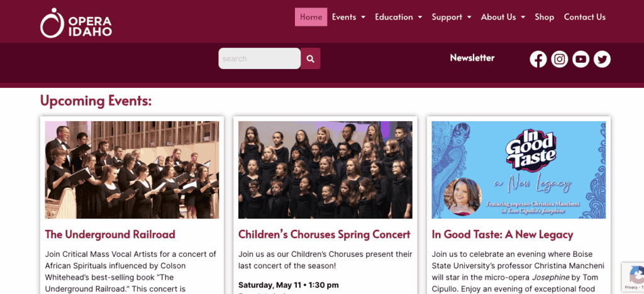The image size is (644, 294).
Task: Open the In Good Taste banner image
Action: coord(518,170)
